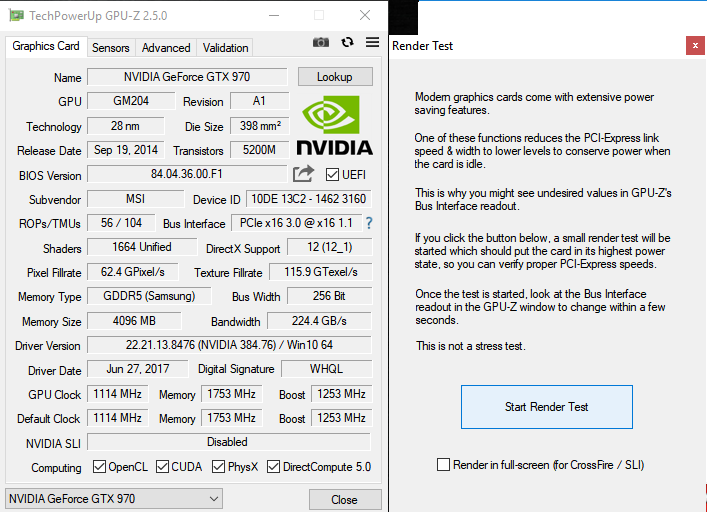Take a screenshot with the camera icon
This screenshot has width=707, height=512.
(x=321, y=42)
